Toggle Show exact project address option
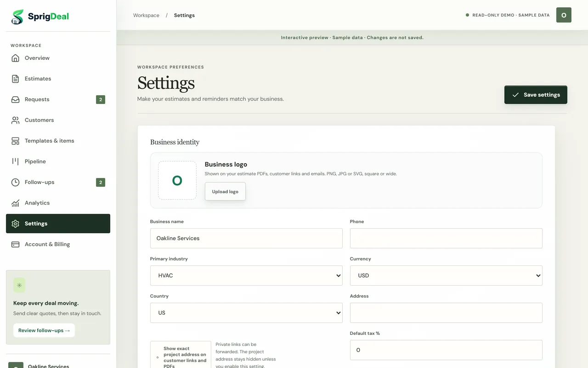Viewport: 588px width, 368px height. 158,357
